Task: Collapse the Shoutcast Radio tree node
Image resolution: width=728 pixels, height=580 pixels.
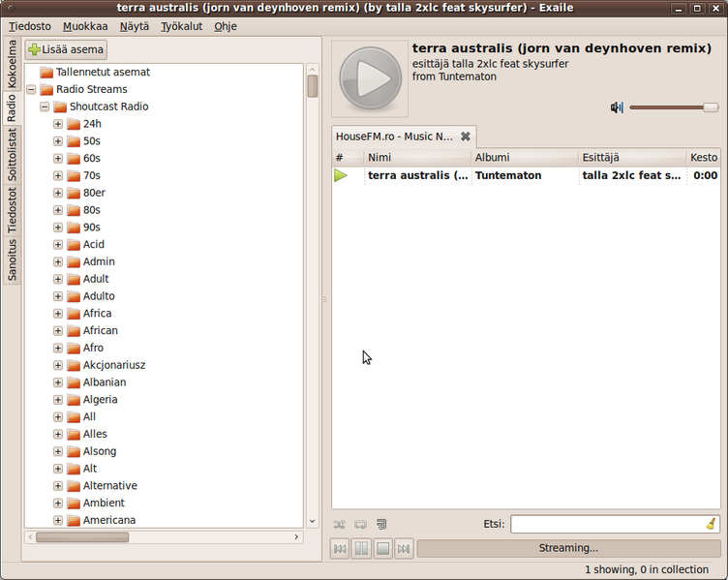Action: click(x=45, y=107)
